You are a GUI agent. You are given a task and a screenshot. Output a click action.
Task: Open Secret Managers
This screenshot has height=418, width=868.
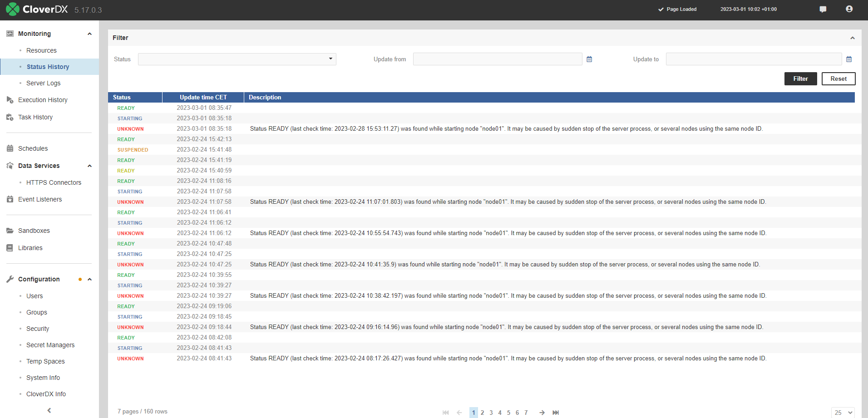(50, 345)
